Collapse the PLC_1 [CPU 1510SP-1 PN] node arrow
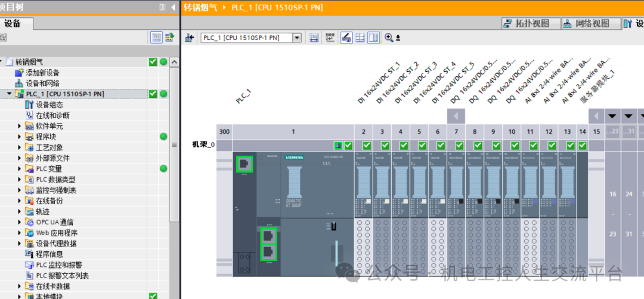 coord(10,94)
